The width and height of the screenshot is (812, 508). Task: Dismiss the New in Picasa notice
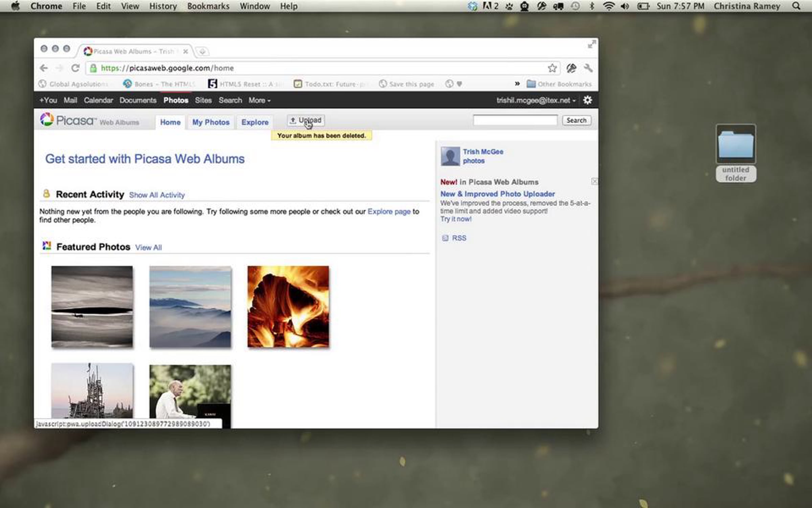click(594, 182)
